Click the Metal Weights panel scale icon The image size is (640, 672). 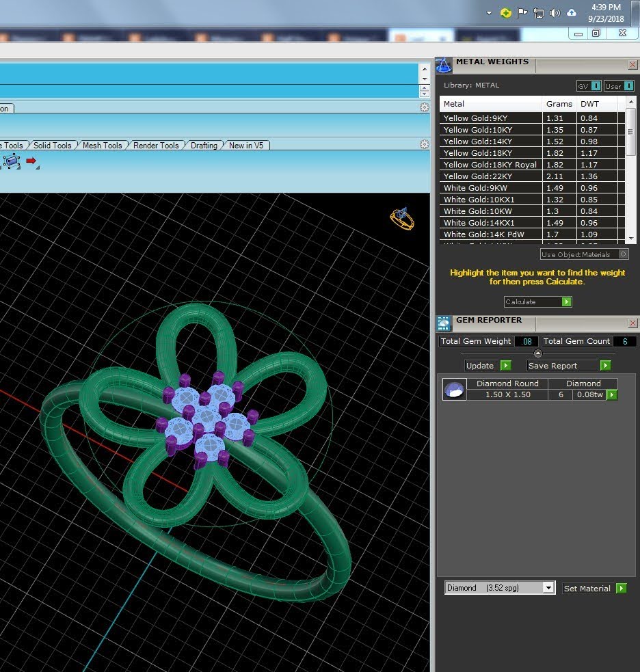click(x=443, y=65)
